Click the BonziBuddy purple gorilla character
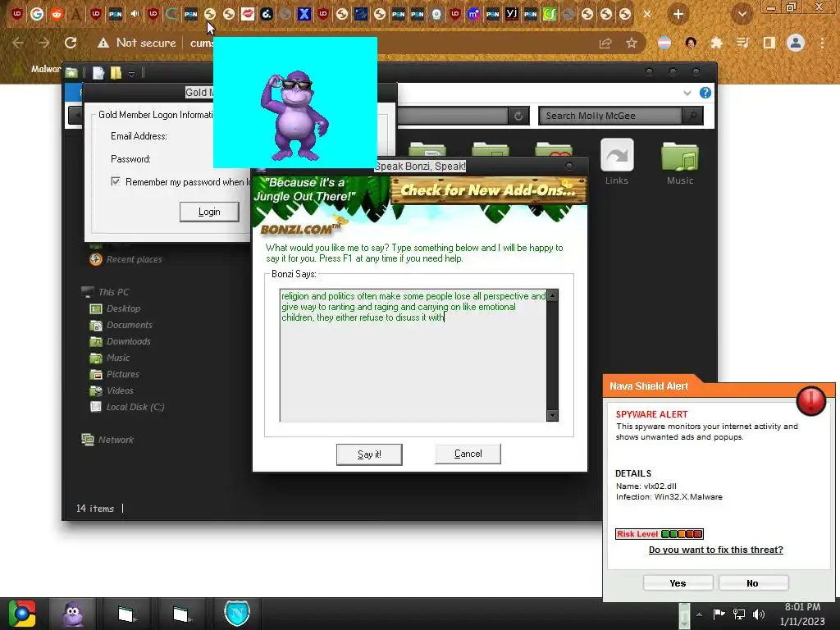The height and width of the screenshot is (630, 840). point(294,116)
